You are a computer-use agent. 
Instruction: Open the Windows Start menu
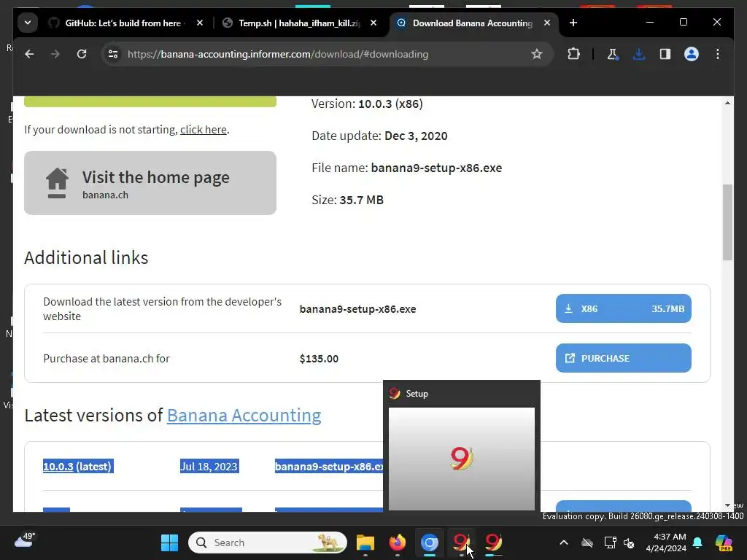169,542
